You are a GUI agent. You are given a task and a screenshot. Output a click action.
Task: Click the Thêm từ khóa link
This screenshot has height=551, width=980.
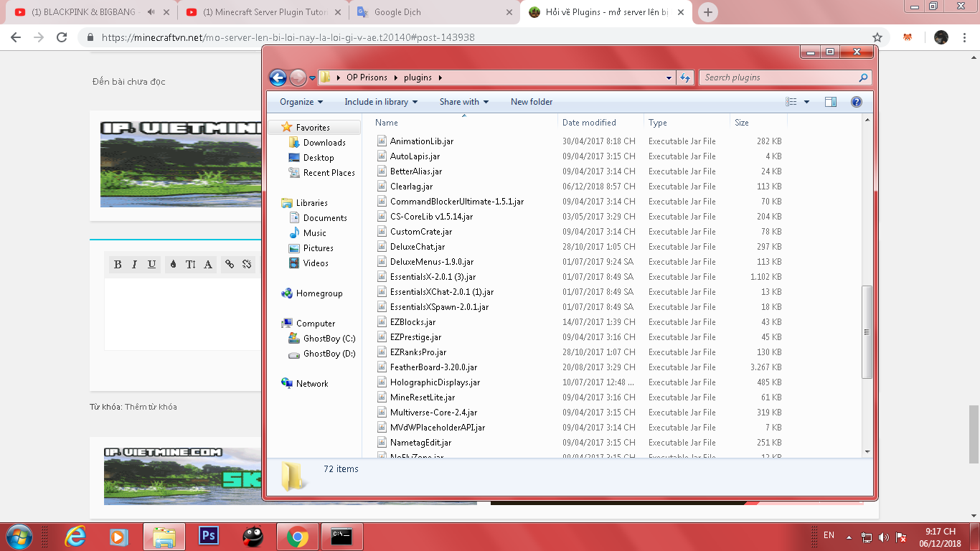tap(151, 407)
